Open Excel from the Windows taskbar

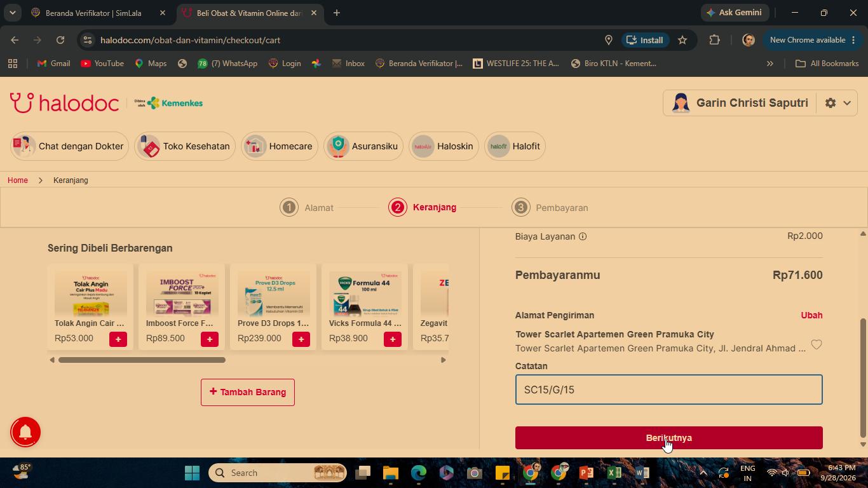click(614, 473)
